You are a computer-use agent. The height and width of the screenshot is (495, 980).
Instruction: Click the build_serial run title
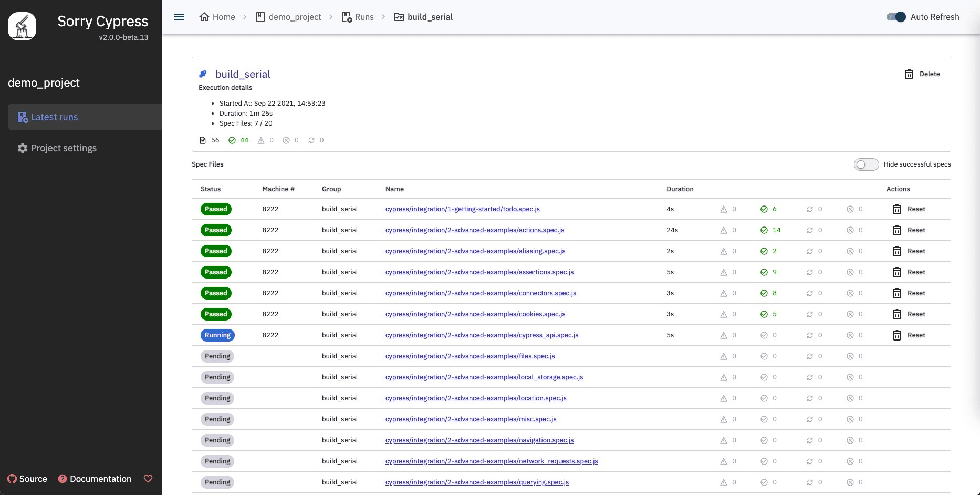pyautogui.click(x=243, y=74)
